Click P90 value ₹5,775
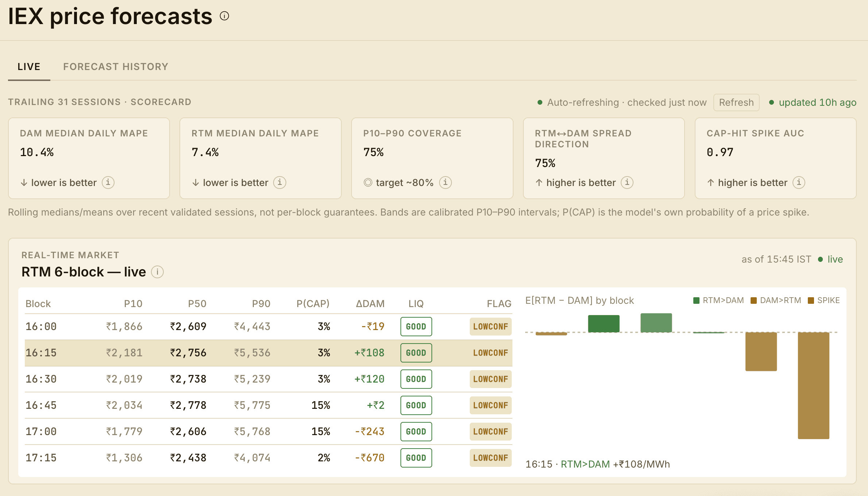This screenshot has height=496, width=868. click(252, 405)
